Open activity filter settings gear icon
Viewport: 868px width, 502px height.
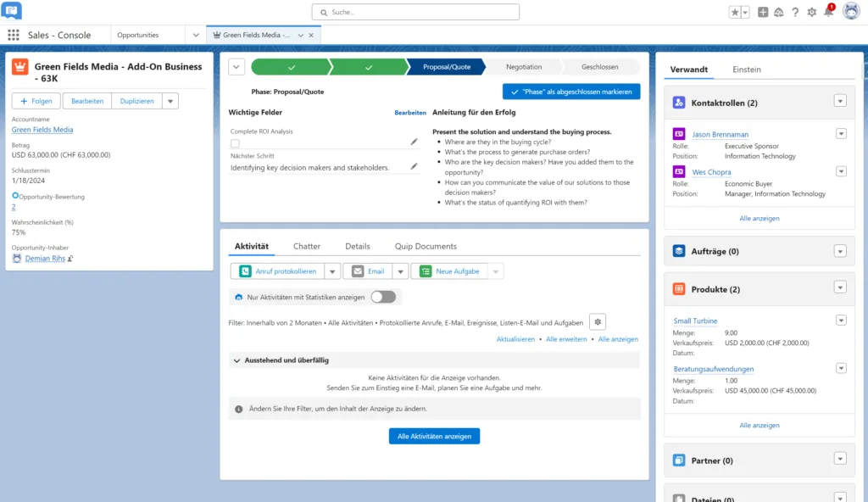tap(598, 322)
